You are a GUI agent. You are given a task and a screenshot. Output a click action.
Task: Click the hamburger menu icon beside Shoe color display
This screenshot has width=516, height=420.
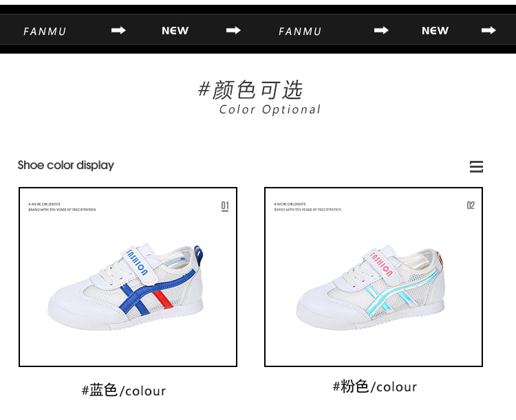476,167
